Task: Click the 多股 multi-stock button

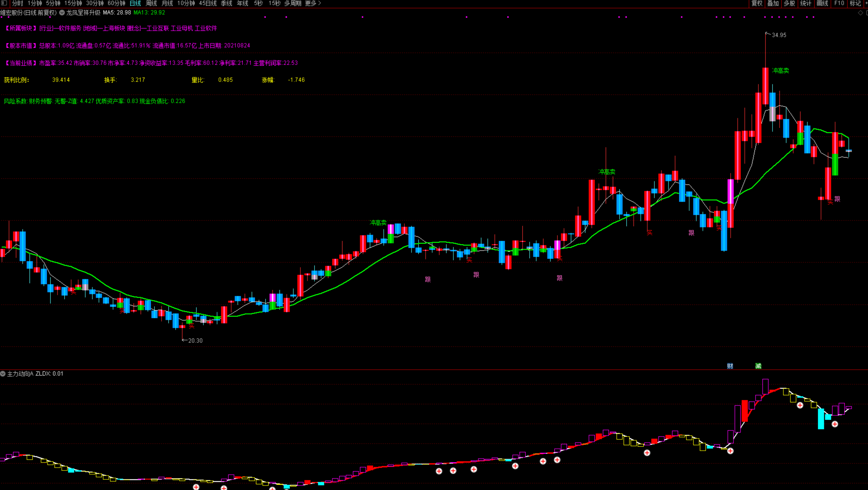Action: click(789, 3)
